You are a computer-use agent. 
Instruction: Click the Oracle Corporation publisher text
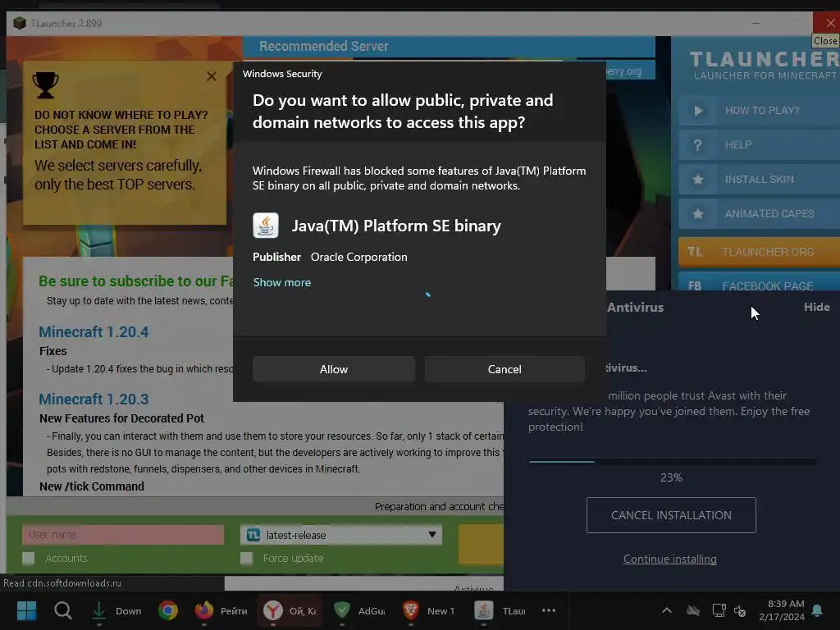(x=359, y=257)
